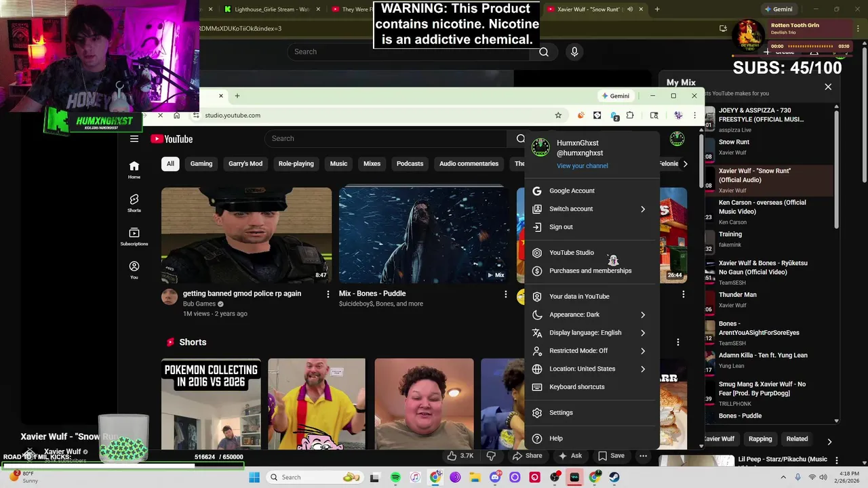868x488 pixels.
Task: Select the Music filter chip
Action: [x=338, y=163]
